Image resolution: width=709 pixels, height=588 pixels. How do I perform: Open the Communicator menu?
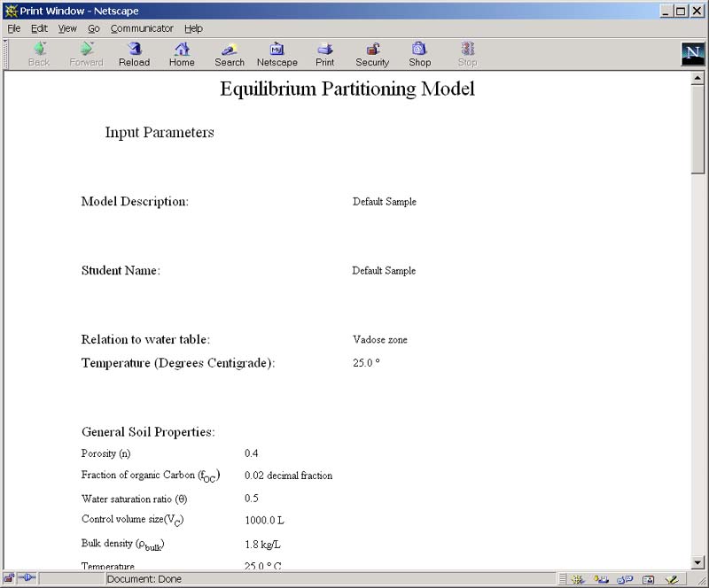tap(142, 27)
